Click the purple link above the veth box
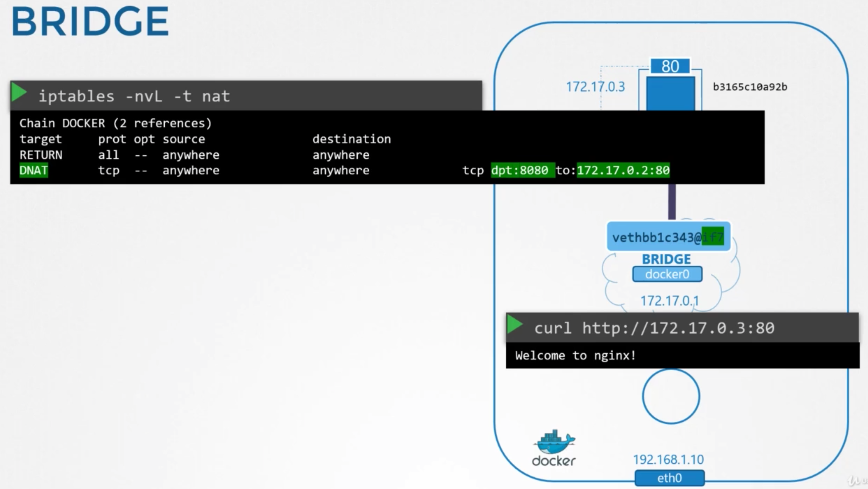Viewport: 868px width, 489px height. [x=672, y=202]
